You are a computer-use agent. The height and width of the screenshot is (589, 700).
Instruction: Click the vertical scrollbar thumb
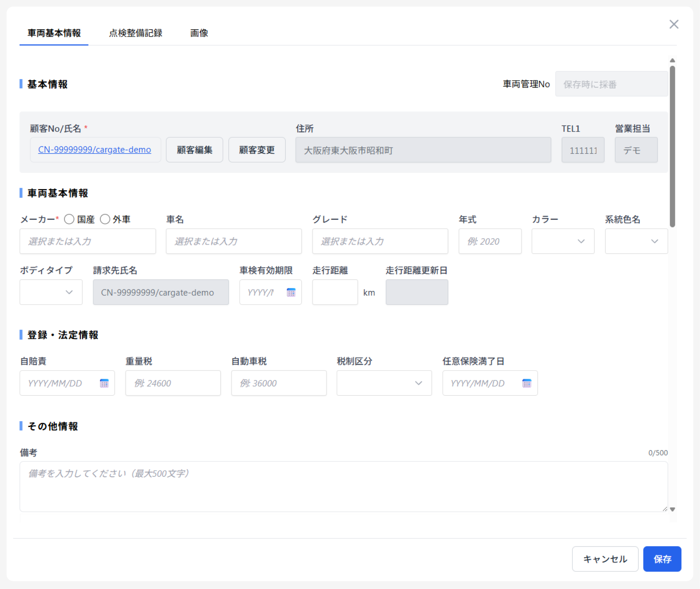click(672, 147)
